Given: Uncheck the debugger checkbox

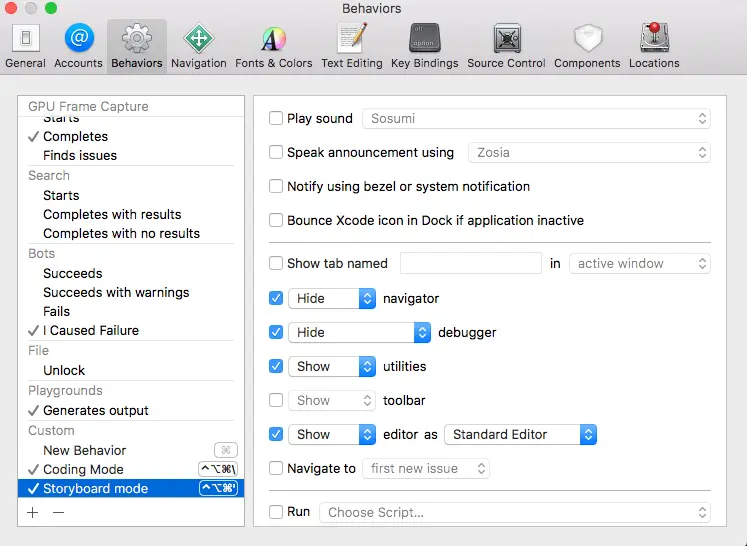Looking at the screenshot, I should (x=276, y=332).
